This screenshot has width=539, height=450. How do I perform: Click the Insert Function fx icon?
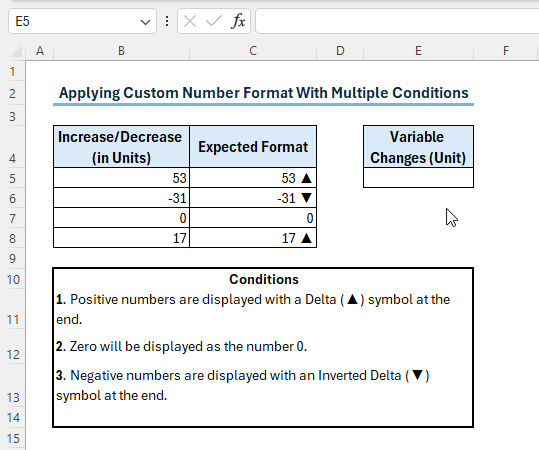tap(238, 21)
